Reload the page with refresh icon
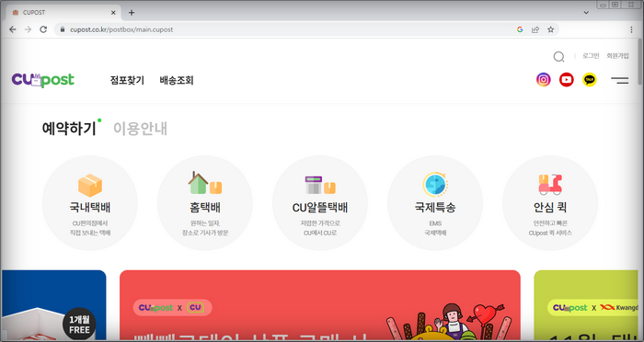Image resolution: width=644 pixels, height=342 pixels. [43, 29]
